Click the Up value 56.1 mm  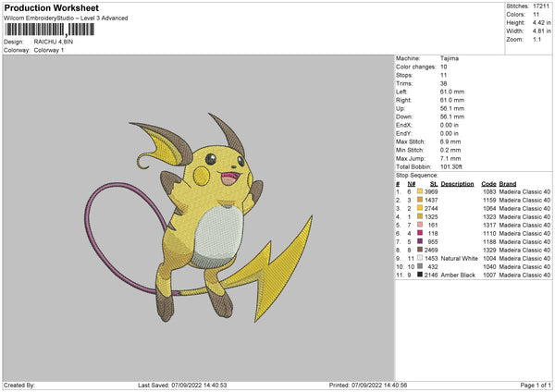[452, 108]
